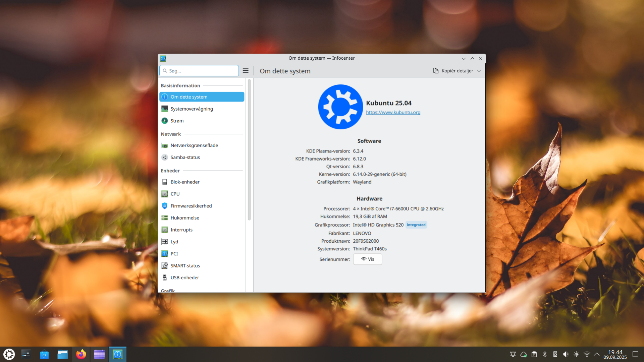This screenshot has width=644, height=362.
Task: Click the hamburger menu icon
Action: pyautogui.click(x=246, y=71)
